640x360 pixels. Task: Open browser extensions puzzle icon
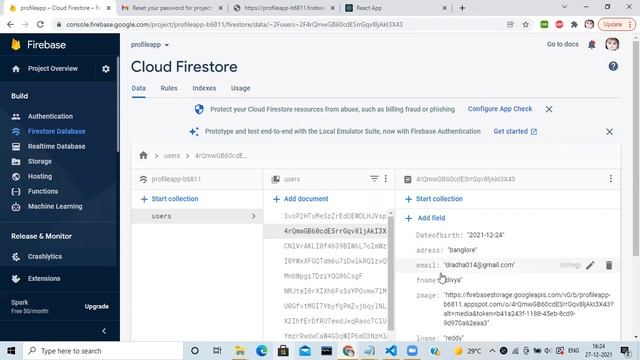tap(574, 24)
